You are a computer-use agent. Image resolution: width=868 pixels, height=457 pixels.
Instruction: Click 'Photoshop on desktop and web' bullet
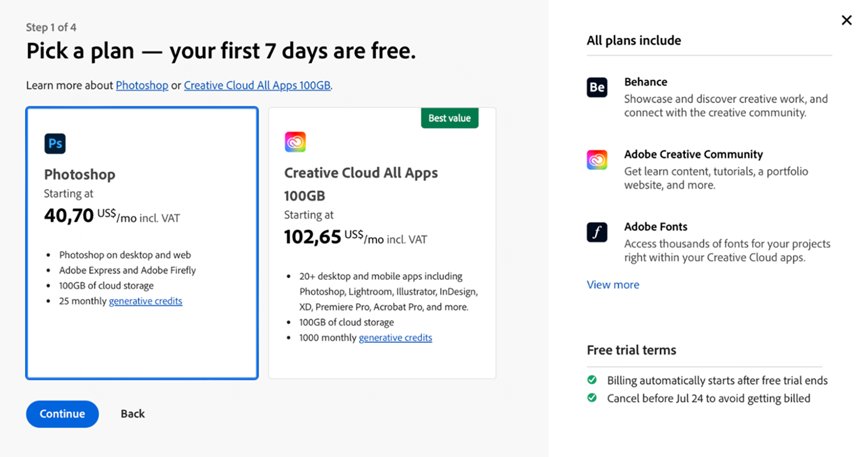(125, 255)
